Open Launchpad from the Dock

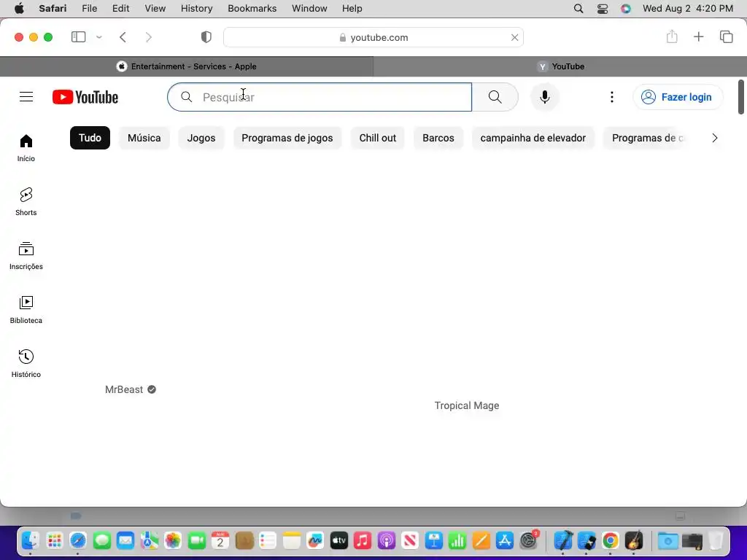[54, 541]
